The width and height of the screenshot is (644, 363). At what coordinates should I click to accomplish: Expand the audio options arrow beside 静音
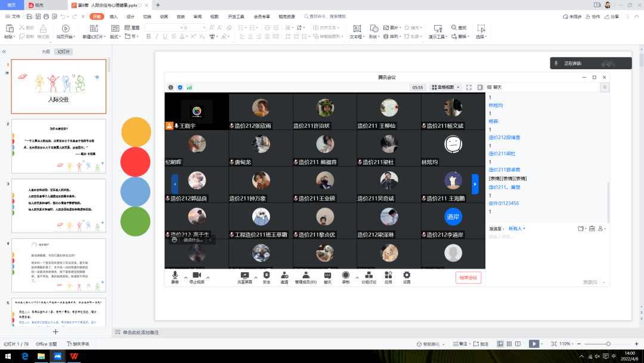[x=185, y=277]
